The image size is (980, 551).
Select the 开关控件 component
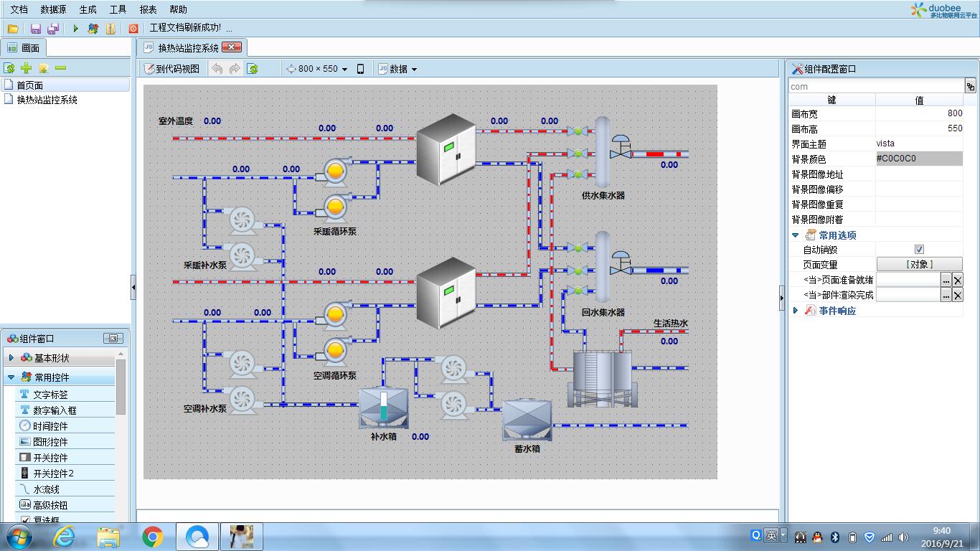pyautogui.click(x=65, y=458)
